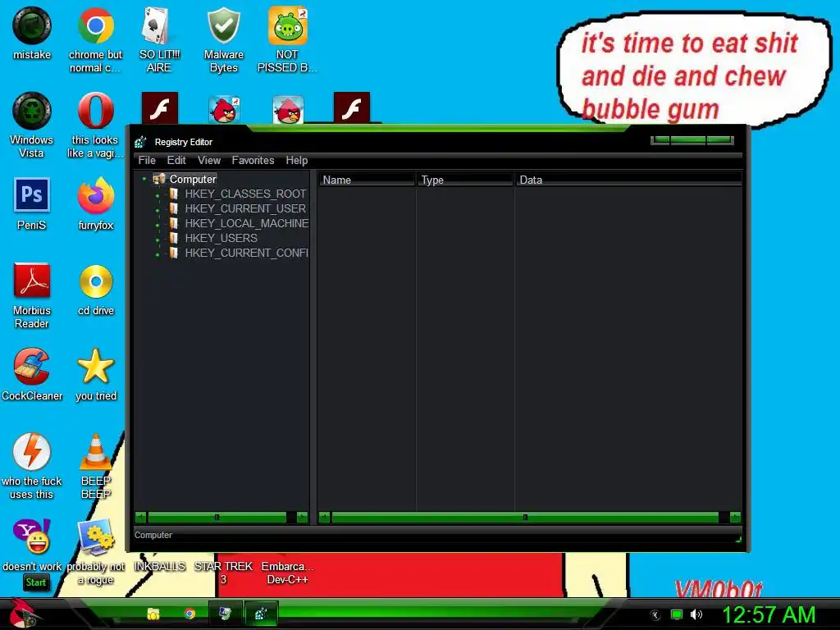Click tree pane scrollbar right arrow
The height and width of the screenshot is (630, 840).
point(302,517)
